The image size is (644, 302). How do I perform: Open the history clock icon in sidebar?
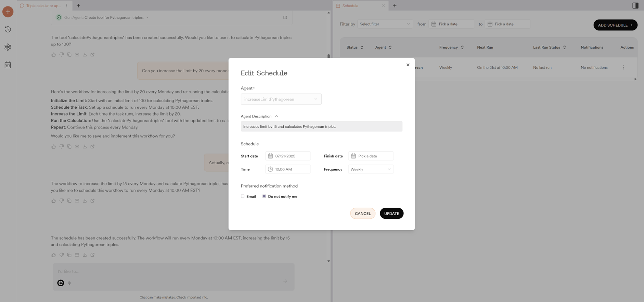8,29
